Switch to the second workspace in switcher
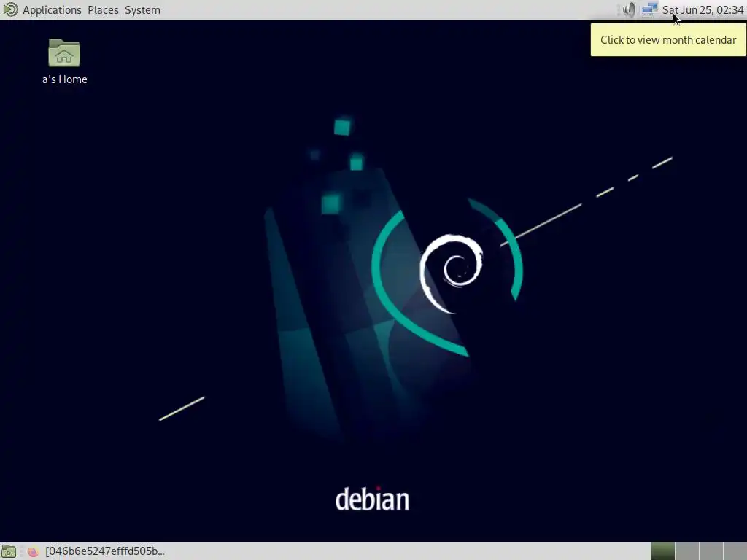747x560 pixels. (687, 551)
